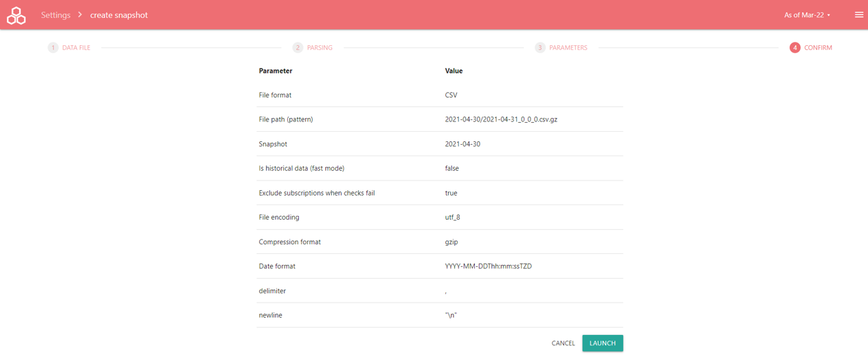868x361 pixels.
Task: Click the Date format value text
Action: (488, 266)
